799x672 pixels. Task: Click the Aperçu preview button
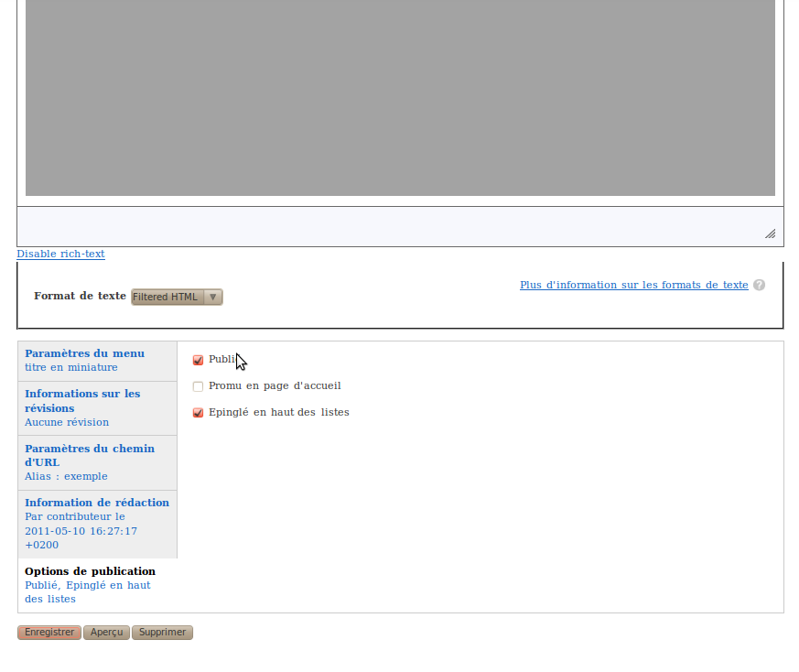pyautogui.click(x=106, y=633)
